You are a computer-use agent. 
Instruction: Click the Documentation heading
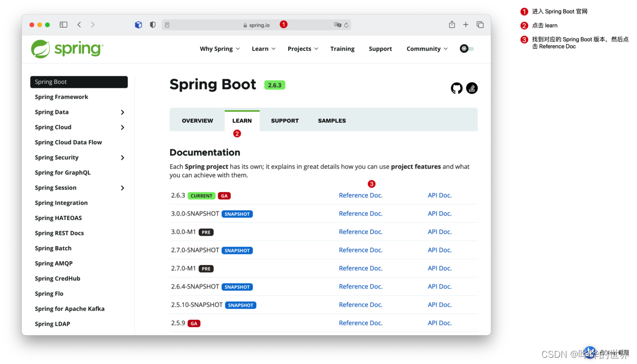205,152
